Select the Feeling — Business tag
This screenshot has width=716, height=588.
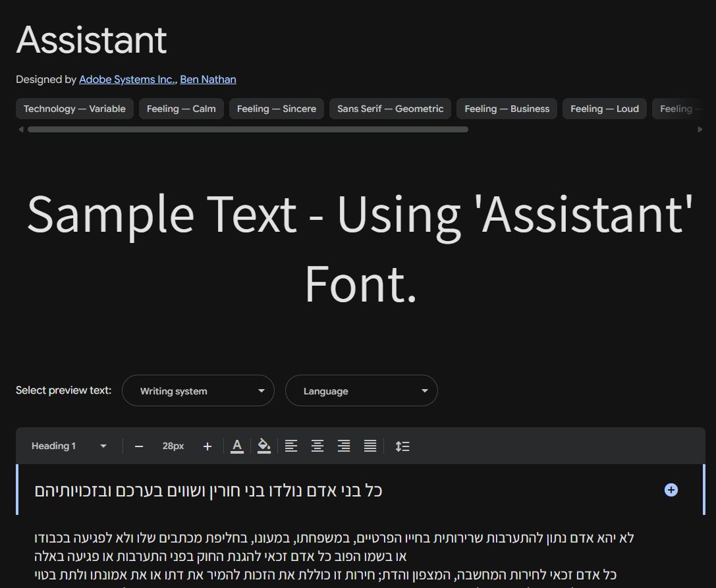507,109
